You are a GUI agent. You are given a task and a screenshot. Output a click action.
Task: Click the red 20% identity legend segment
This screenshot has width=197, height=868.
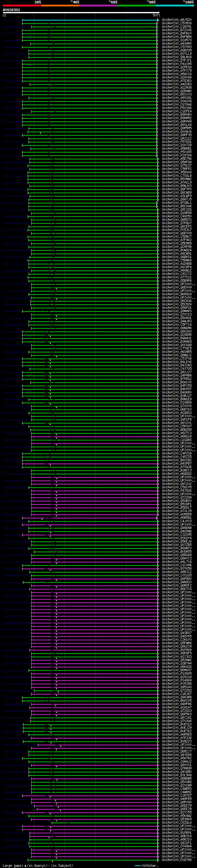coord(22,6)
